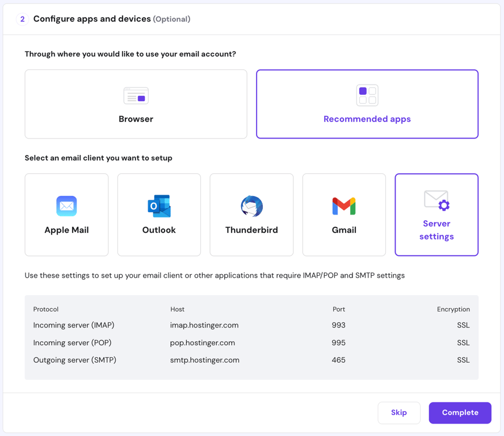Click the Recommended apps grid icon

tap(367, 95)
